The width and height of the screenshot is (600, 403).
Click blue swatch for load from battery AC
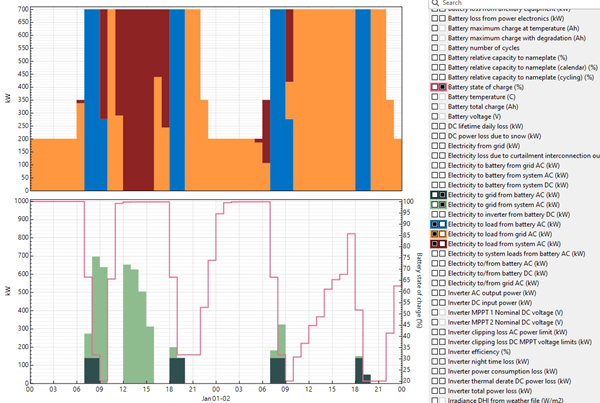[434, 224]
